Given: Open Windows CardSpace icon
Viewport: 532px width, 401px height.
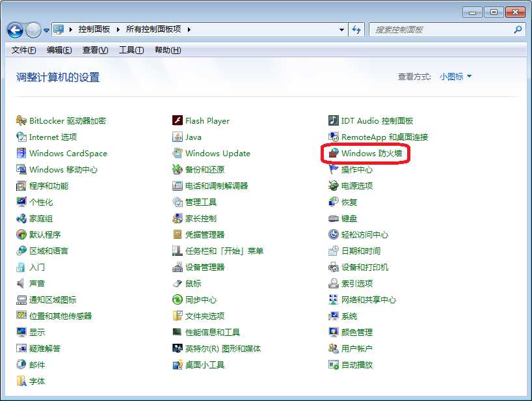Looking at the screenshot, I should pyautogui.click(x=21, y=153).
